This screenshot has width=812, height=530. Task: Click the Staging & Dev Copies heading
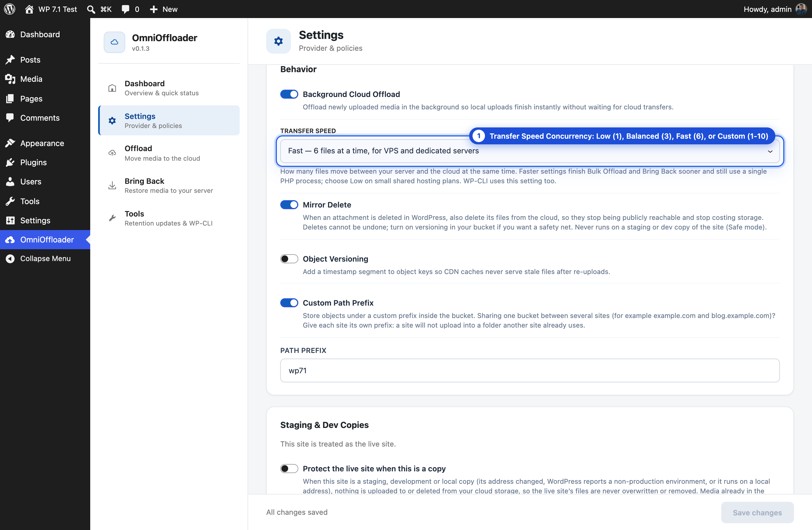[x=325, y=425]
